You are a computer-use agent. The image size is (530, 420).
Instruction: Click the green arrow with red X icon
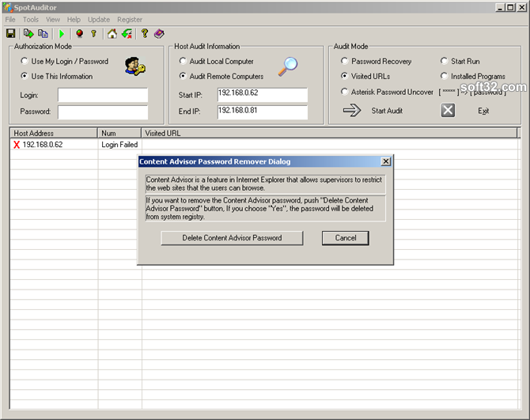coord(127,33)
